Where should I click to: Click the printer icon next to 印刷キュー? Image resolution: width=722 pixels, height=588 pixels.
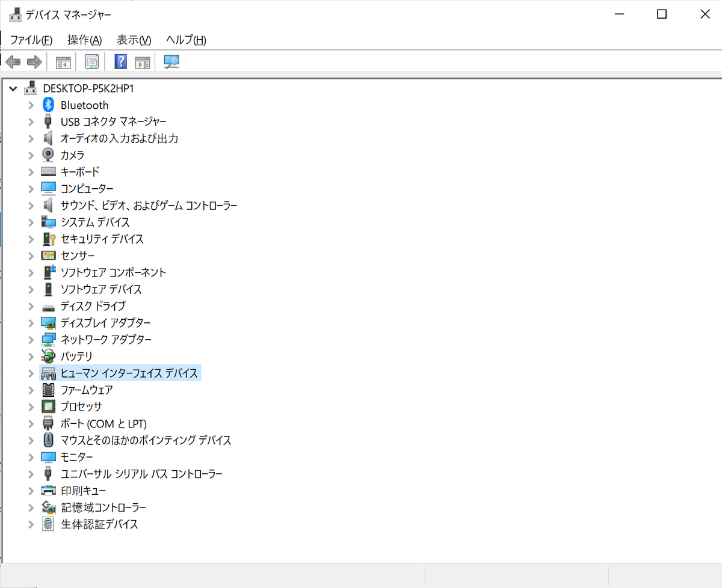49,491
